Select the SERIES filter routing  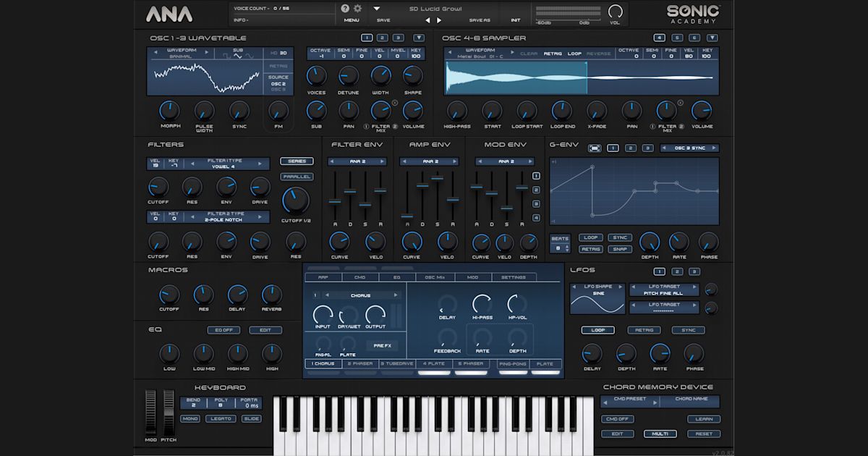point(297,161)
